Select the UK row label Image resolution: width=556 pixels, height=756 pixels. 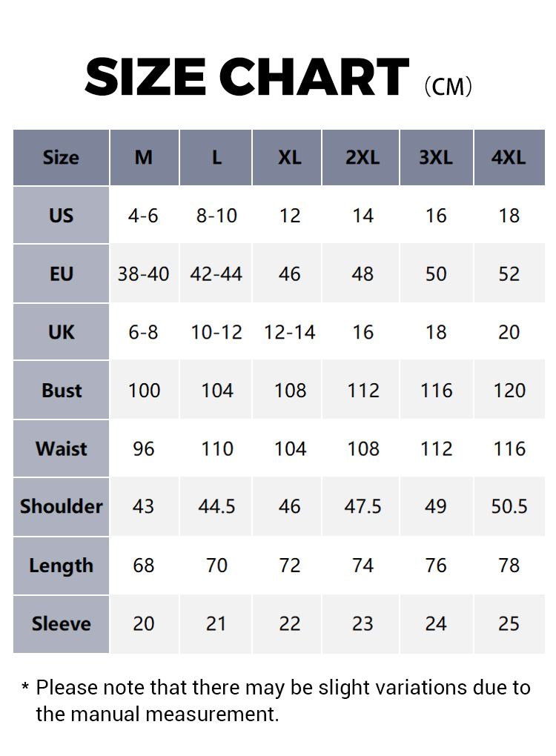61,332
